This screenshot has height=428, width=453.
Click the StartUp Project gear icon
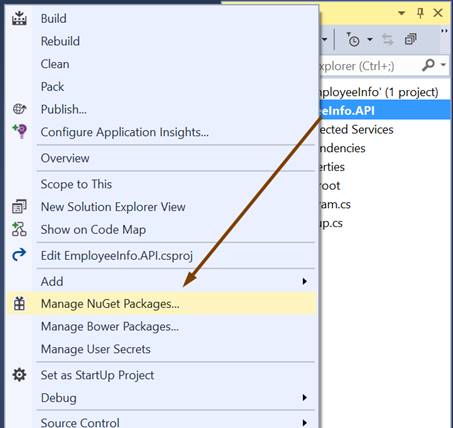coord(19,375)
